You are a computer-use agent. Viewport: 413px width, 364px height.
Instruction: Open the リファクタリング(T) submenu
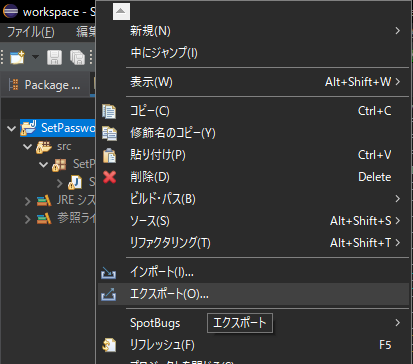254,243
